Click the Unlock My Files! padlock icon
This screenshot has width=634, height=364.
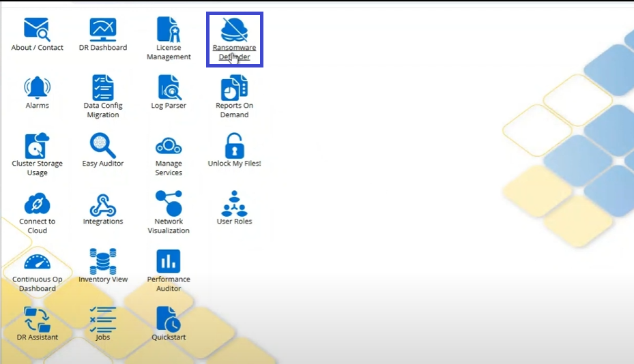(x=235, y=145)
